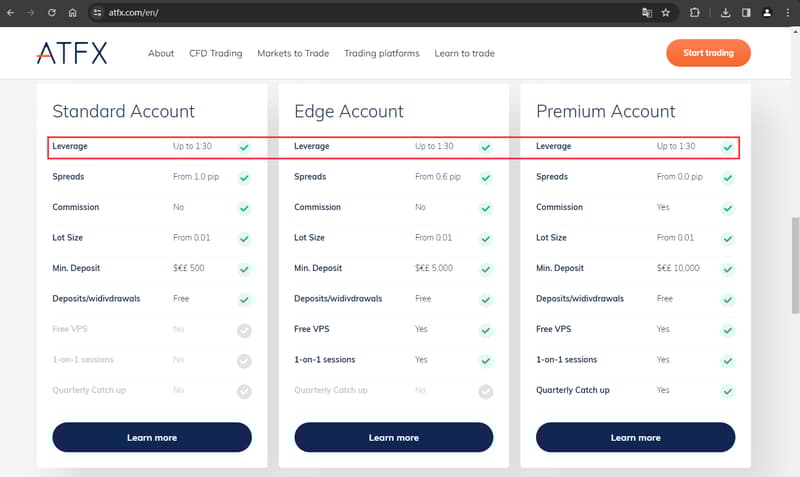Click Learn more under Premium Account
Image resolution: width=800 pixels, height=477 pixels.
coord(635,437)
